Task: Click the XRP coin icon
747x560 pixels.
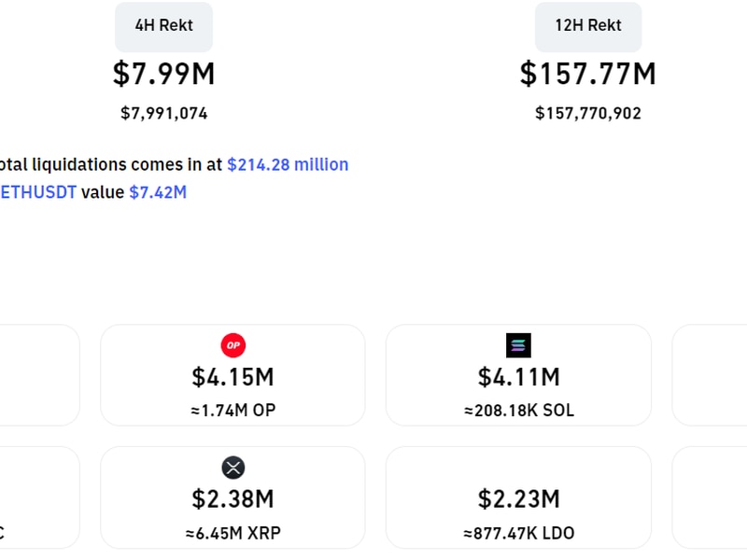Action: 233,467
